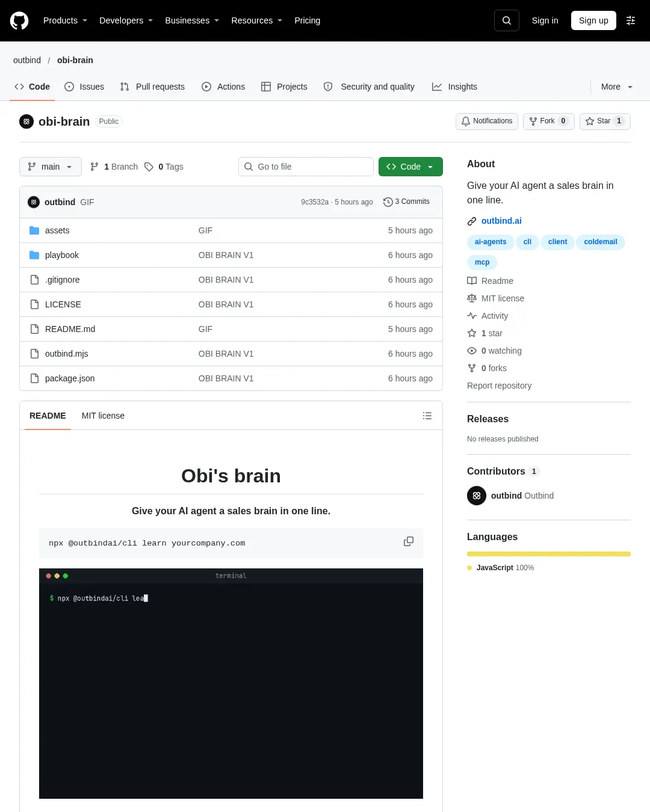Click the star icon in Star button
The height and width of the screenshot is (812, 650).
coord(590,121)
